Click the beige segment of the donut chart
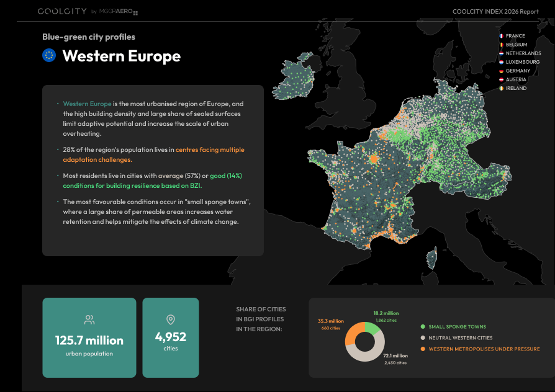 click(372, 354)
